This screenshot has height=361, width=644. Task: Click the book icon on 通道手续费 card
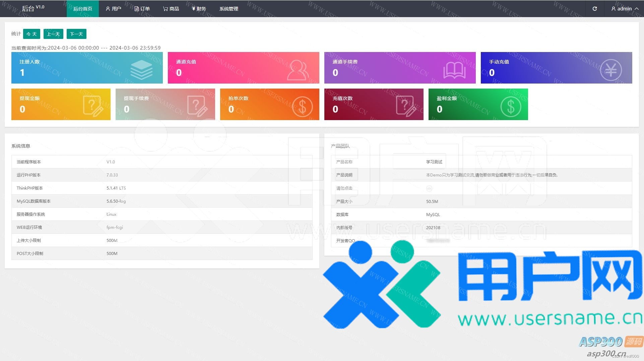pos(454,70)
